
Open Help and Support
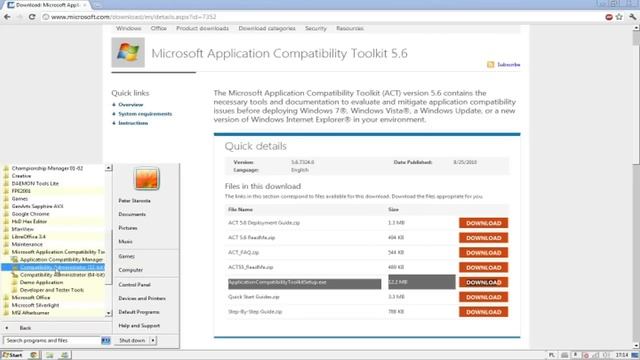139,326
